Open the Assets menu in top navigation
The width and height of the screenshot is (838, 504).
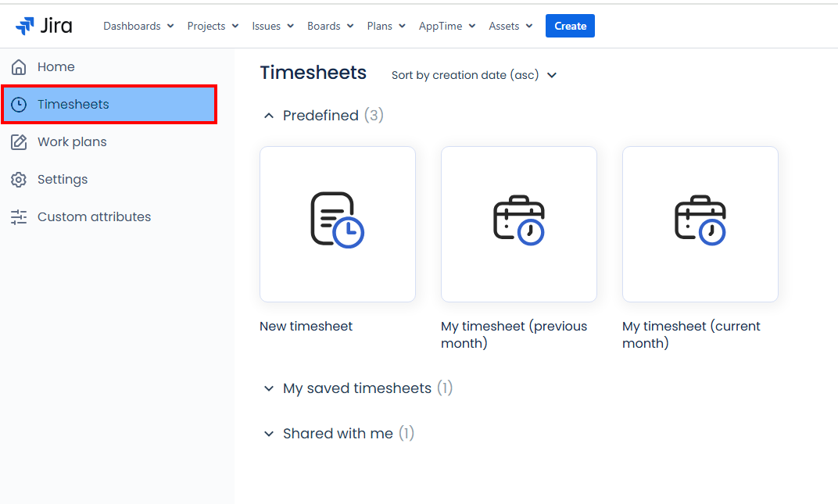point(510,26)
